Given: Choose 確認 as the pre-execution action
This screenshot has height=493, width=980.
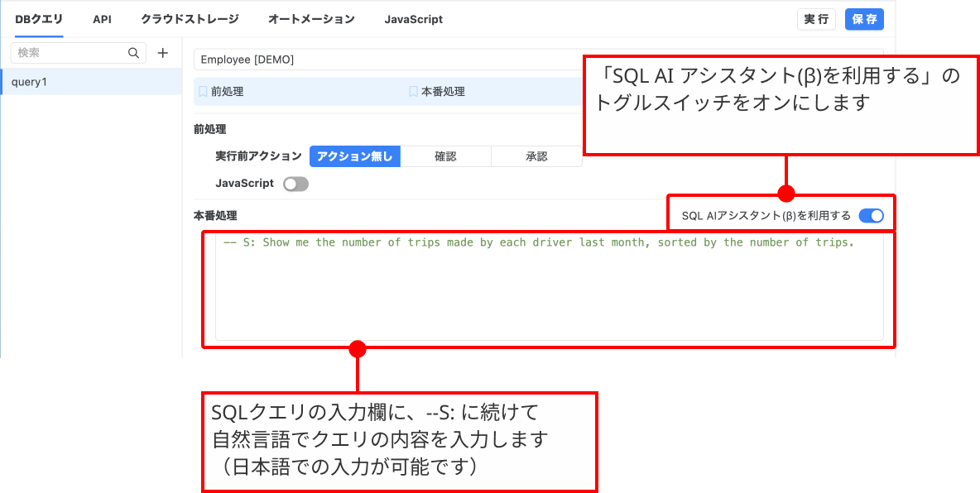Looking at the screenshot, I should coord(445,156).
